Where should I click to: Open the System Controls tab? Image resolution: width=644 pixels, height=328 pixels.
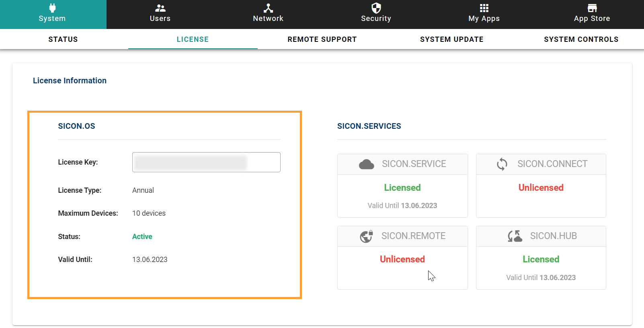coord(581,39)
